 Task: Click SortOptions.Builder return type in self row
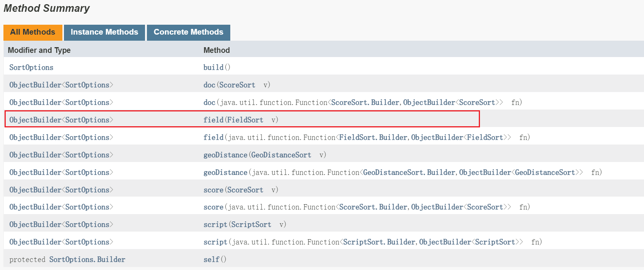(87, 259)
